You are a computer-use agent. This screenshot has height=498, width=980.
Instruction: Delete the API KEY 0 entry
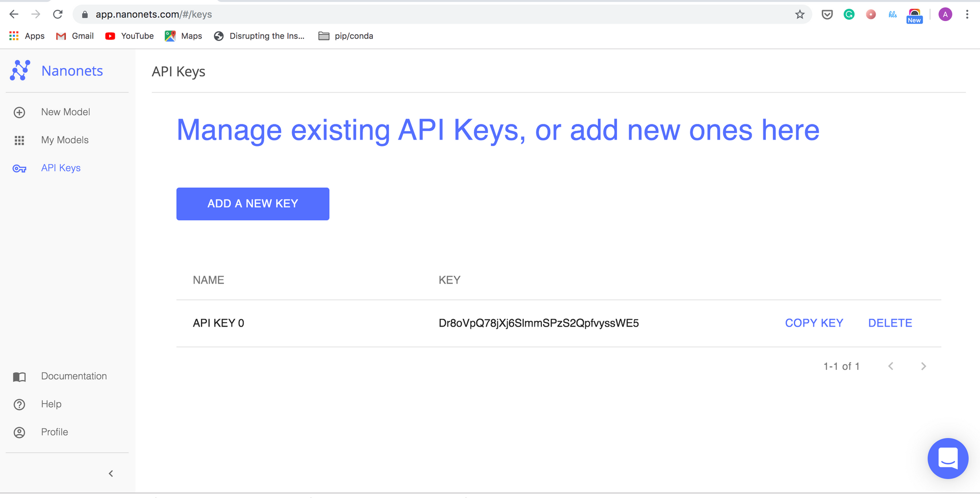890,323
